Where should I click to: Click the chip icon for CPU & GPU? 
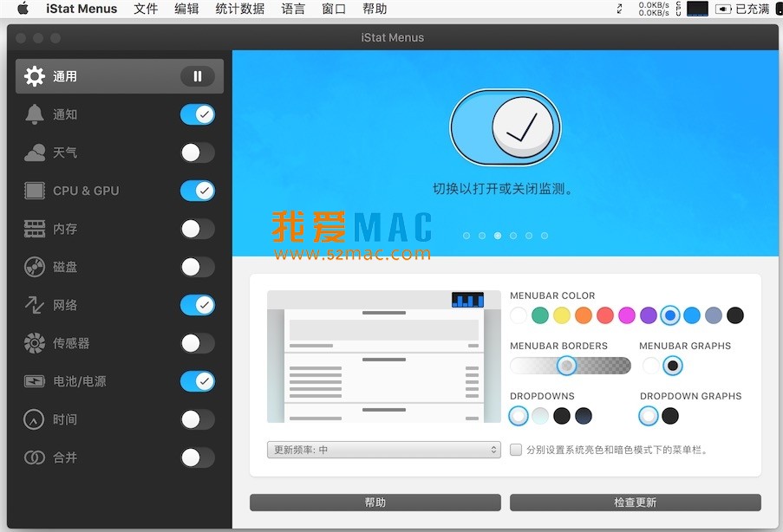(35, 191)
